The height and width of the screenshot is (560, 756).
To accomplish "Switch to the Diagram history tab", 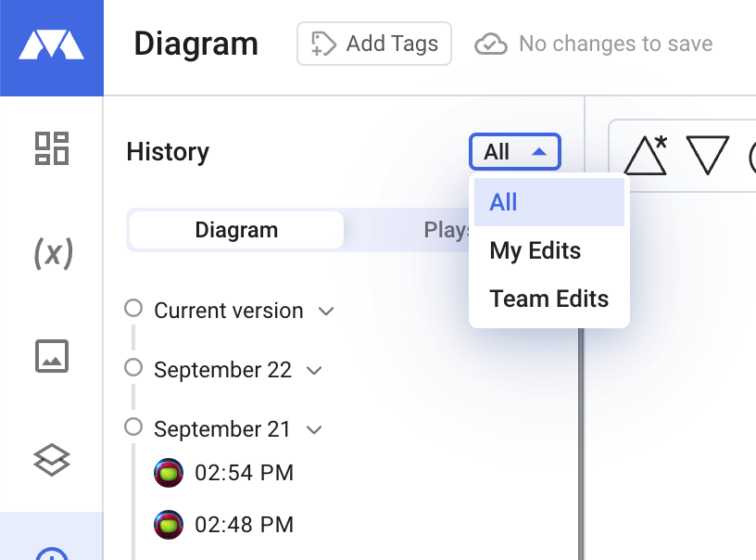I will coord(237,230).
